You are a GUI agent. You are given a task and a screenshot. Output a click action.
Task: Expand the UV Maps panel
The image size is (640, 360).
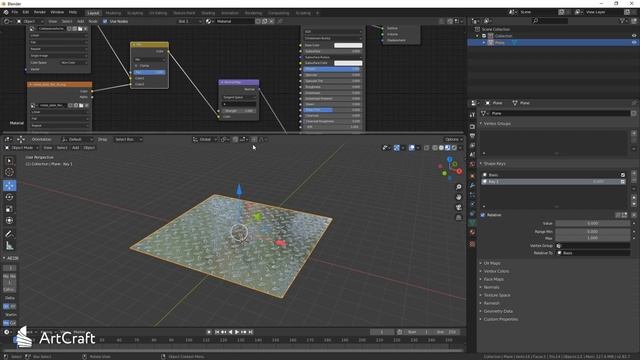click(492, 263)
